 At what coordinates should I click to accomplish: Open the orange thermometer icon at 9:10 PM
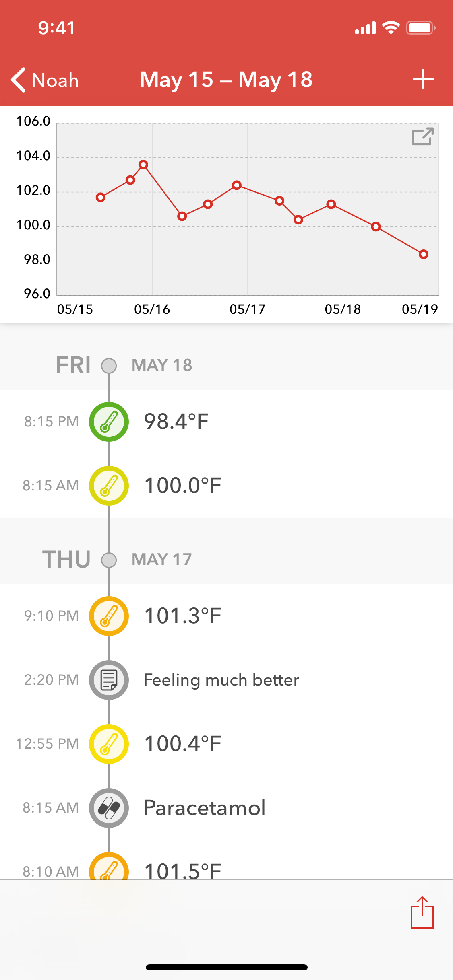pyautogui.click(x=109, y=616)
